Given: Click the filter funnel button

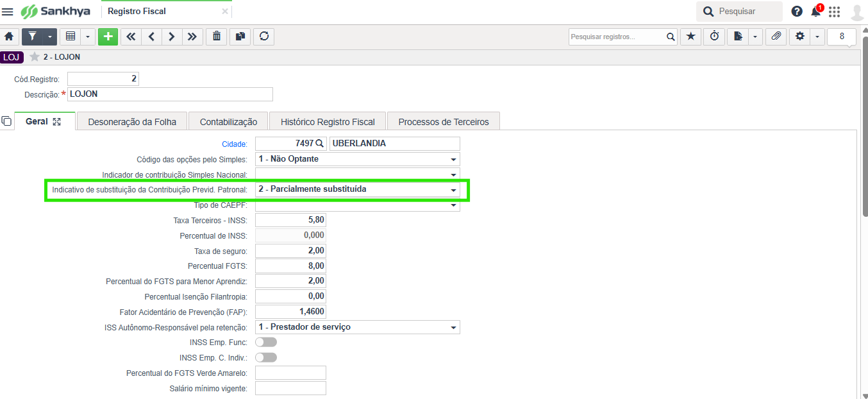Looking at the screenshot, I should point(32,37).
